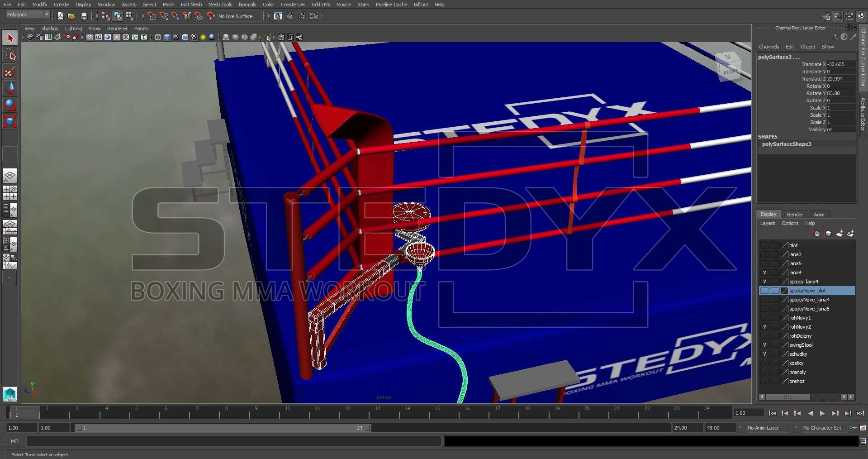The width and height of the screenshot is (868, 459).
Task: Open the Render View window icon
Action: (278, 16)
